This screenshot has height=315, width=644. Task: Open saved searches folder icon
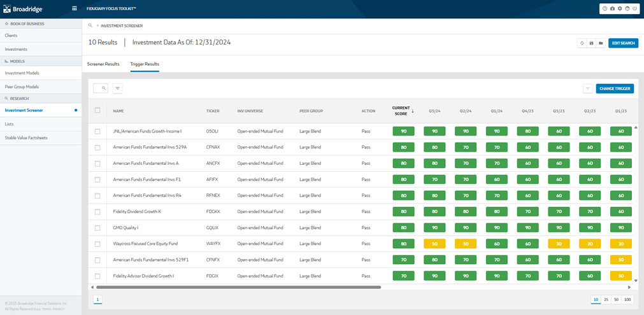coord(601,43)
